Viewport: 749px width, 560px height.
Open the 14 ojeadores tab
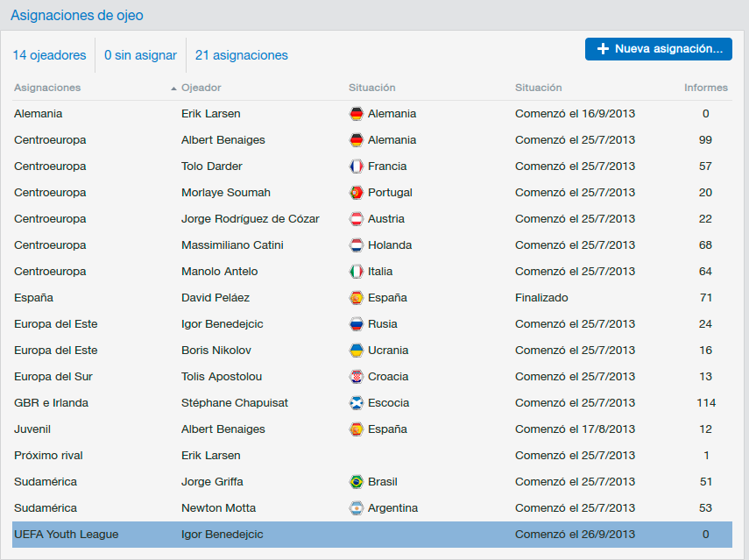49,55
